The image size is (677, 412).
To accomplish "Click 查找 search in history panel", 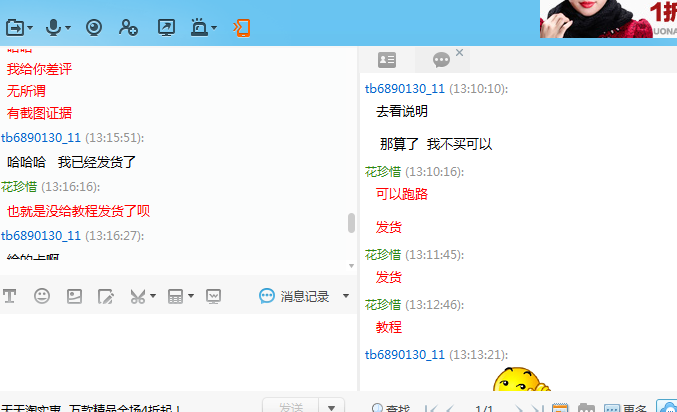I will coord(391,408).
